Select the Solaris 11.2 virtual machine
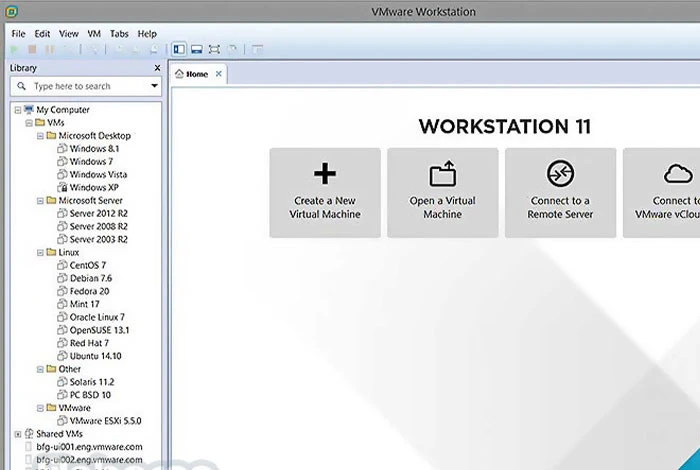The width and height of the screenshot is (700, 470). coord(86,382)
